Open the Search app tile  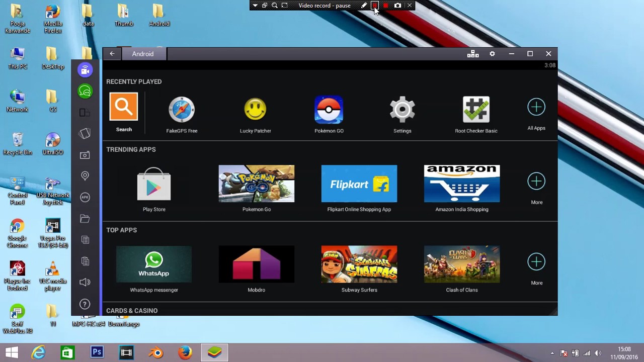tap(124, 113)
